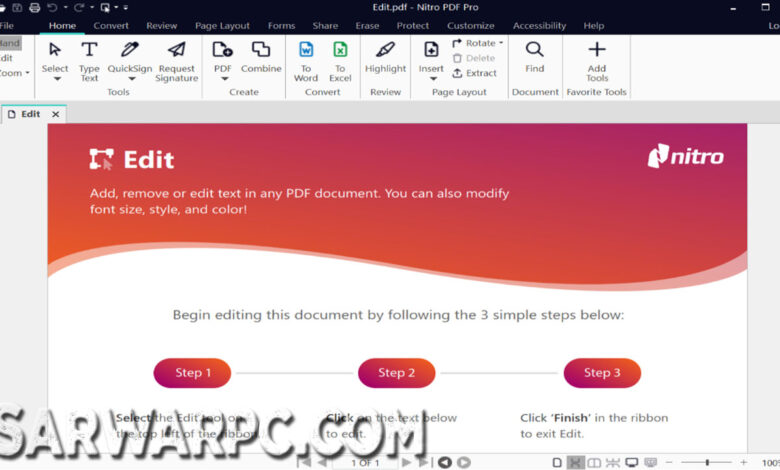This screenshot has width=780, height=470.
Task: Expand the customize quick access toolbar arrow
Action: [x=125, y=7]
